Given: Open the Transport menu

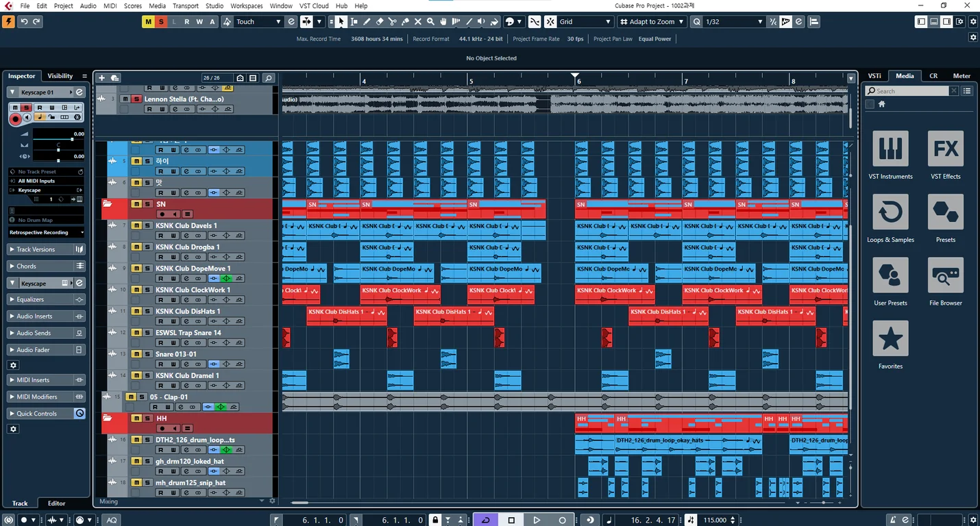Looking at the screenshot, I should pyautogui.click(x=185, y=5).
